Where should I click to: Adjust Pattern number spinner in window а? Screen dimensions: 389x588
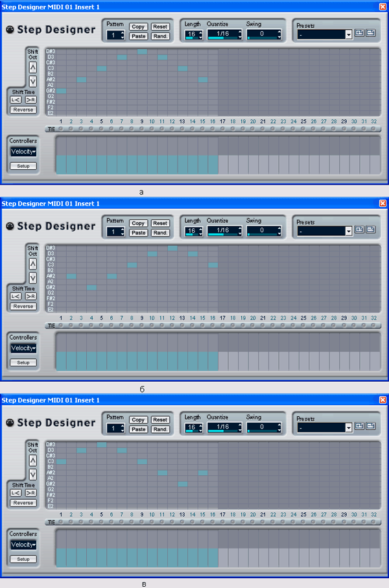[x=123, y=35]
